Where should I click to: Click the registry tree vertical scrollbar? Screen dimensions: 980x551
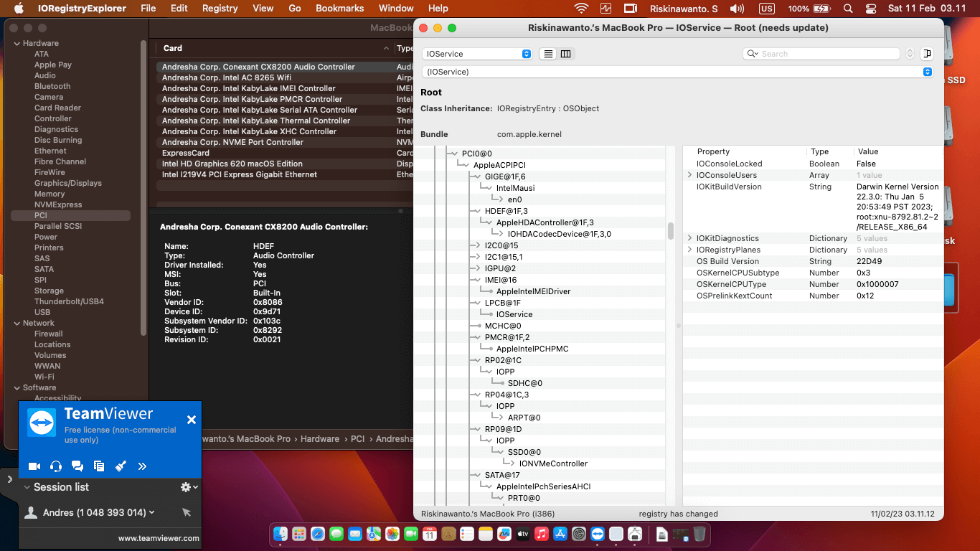pyautogui.click(x=671, y=231)
